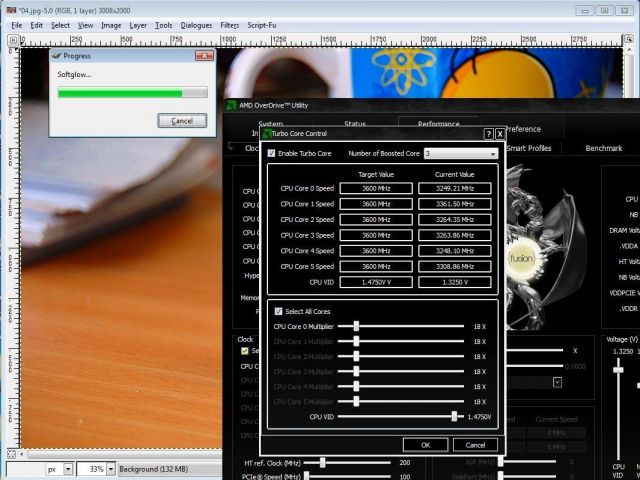Click CPU Core 0 Speed target value 3600 MHz
The image size is (640, 480).
376,188
